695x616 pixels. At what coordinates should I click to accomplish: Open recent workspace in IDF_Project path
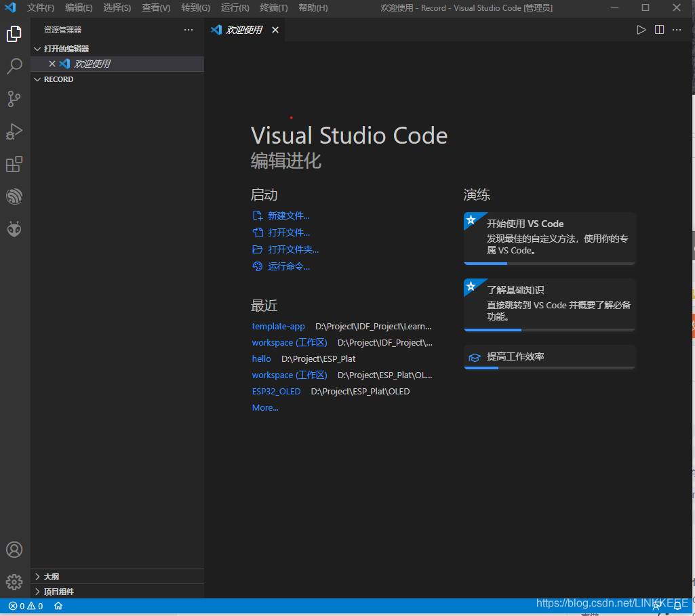[290, 342]
